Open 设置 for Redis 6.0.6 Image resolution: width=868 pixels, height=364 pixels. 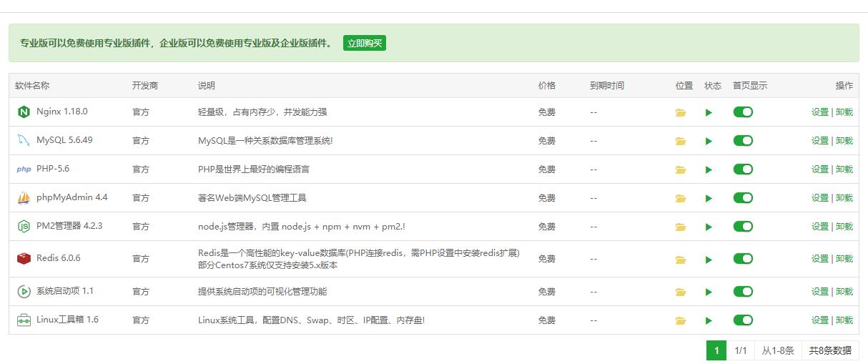point(819,259)
